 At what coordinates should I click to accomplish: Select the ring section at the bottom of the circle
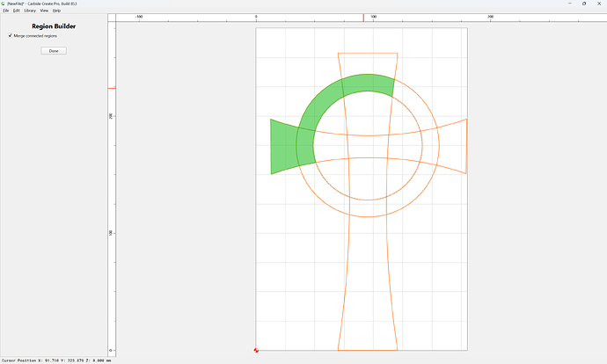[x=368, y=208]
